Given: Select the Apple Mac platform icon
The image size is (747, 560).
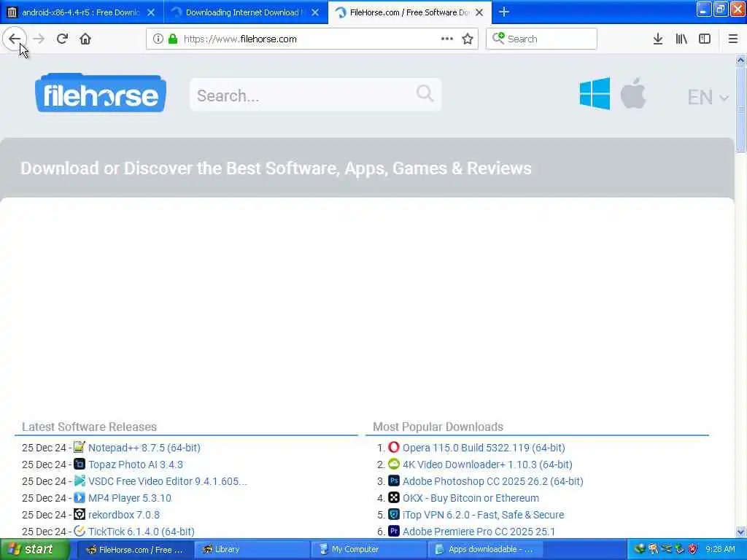Looking at the screenshot, I should pos(633,93).
